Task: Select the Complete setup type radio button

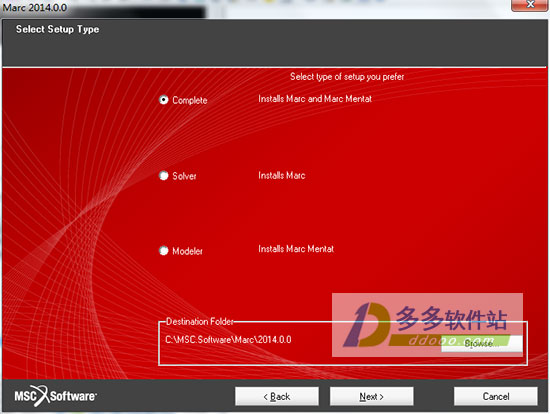Action: point(163,100)
